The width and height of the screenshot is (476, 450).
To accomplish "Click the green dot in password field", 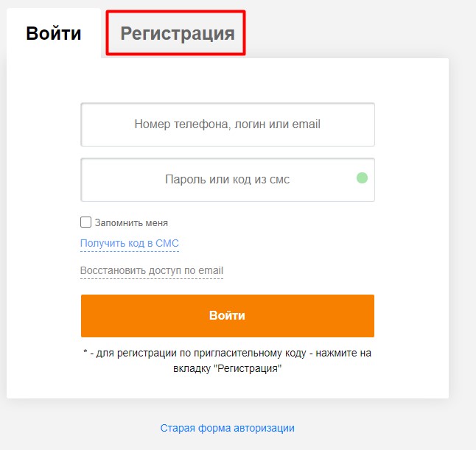I will point(362,177).
